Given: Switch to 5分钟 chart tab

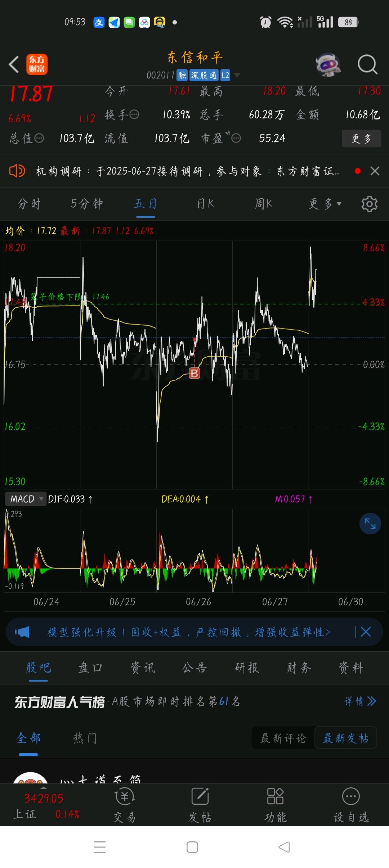Looking at the screenshot, I should [87, 204].
